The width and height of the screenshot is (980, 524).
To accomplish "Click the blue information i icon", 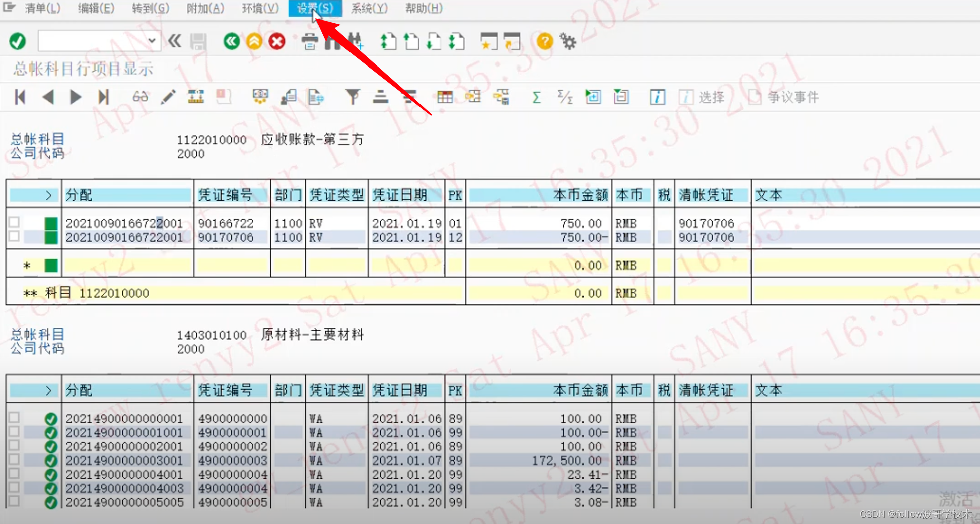I will coord(657,97).
